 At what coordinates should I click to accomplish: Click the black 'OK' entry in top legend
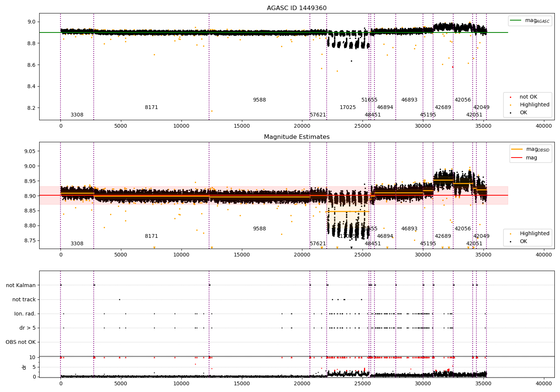point(523,112)
